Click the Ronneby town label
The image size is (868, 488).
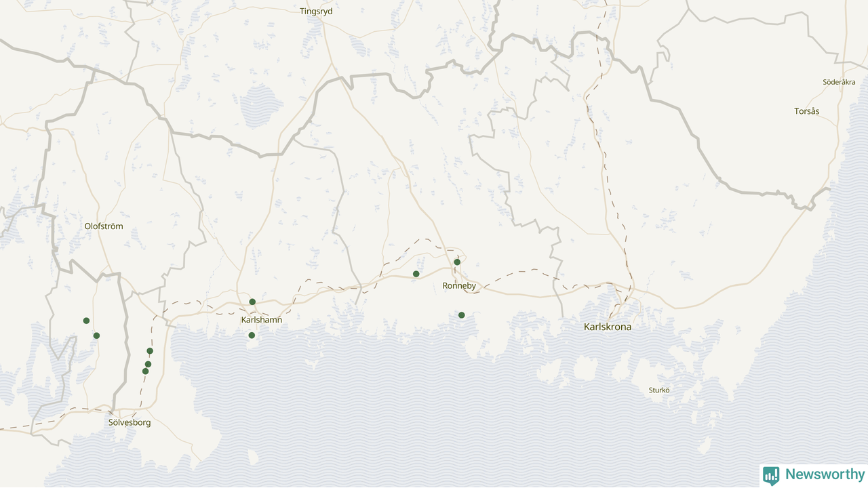pos(459,286)
